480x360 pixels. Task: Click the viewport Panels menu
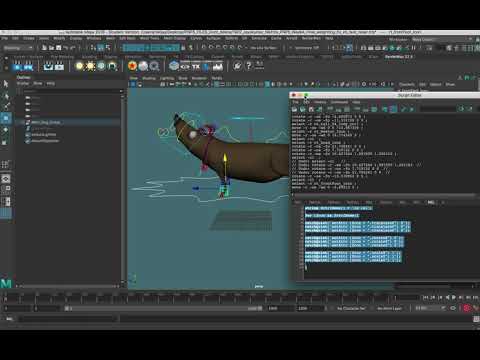pyautogui.click(x=217, y=78)
